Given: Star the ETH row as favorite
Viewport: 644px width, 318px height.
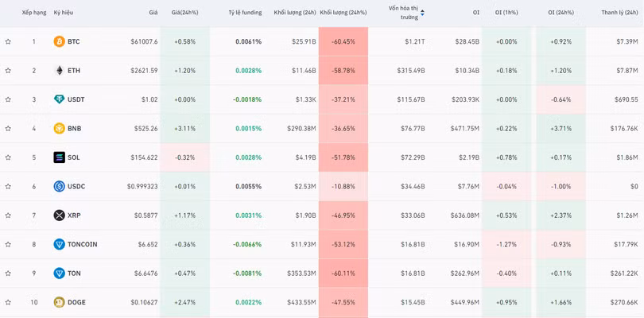Looking at the screenshot, I should (8, 71).
